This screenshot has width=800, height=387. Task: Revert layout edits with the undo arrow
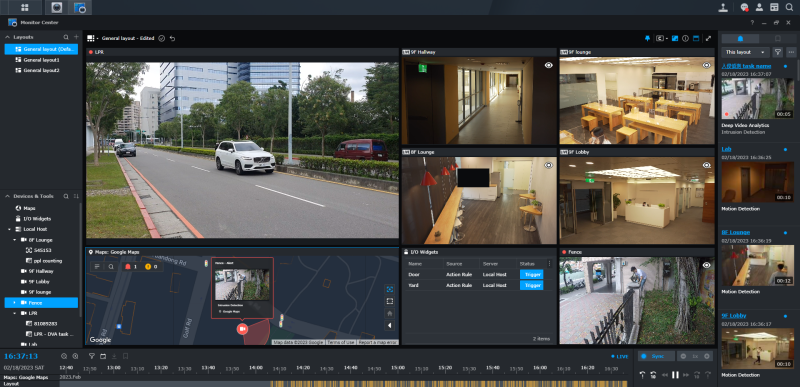click(172, 38)
